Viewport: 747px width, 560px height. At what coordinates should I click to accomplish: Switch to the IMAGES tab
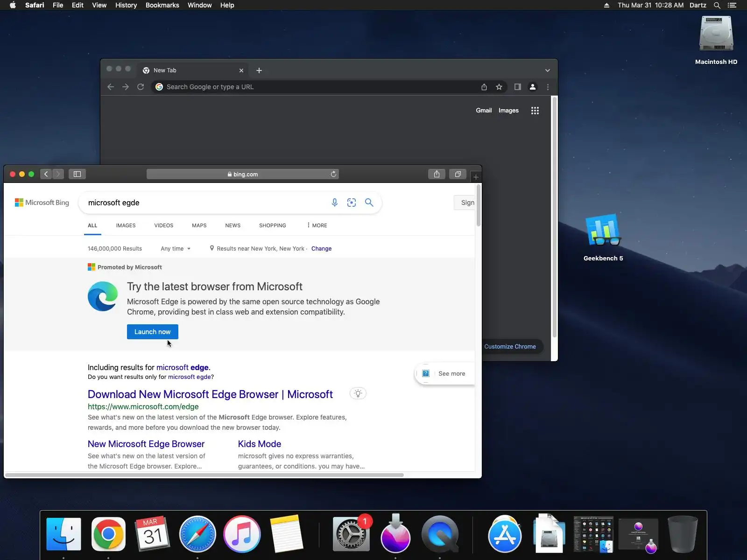click(126, 225)
